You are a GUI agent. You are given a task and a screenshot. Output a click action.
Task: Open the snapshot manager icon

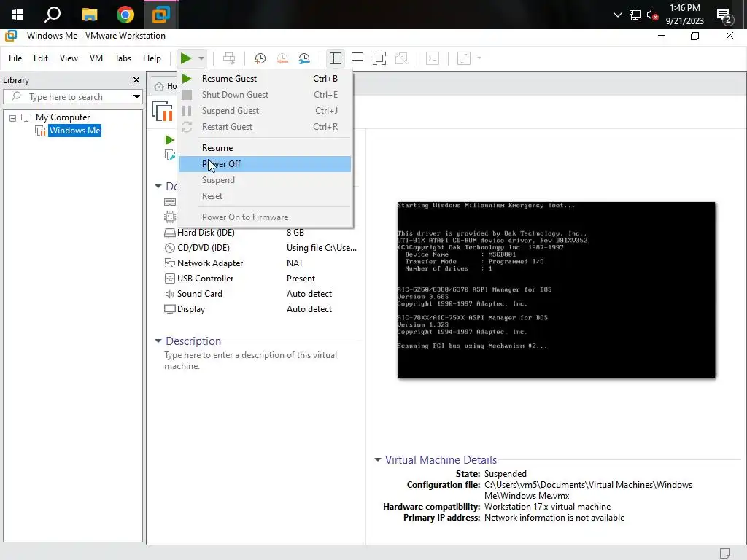[304, 58]
